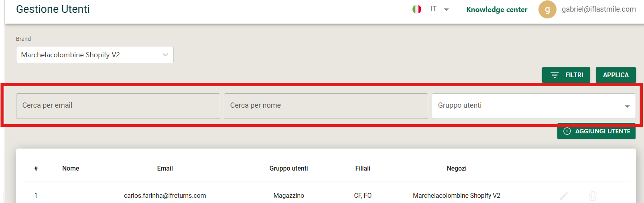Click the AGGIUNGI UTENTE button
Image resolution: width=644 pixels, height=203 pixels.
coord(596,131)
